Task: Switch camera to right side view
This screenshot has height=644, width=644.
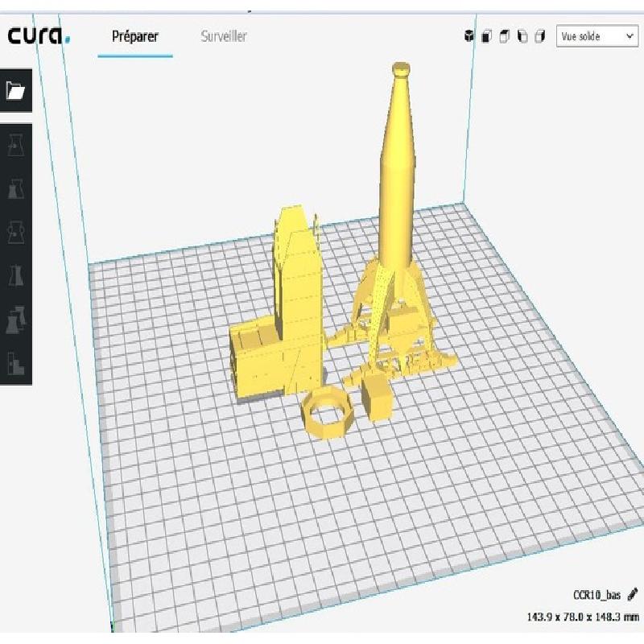Action: (540, 36)
